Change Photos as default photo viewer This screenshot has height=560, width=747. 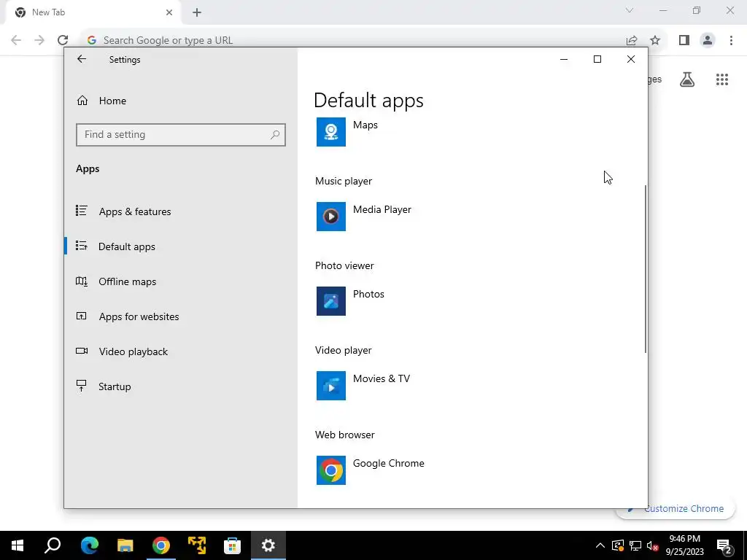(x=386, y=301)
